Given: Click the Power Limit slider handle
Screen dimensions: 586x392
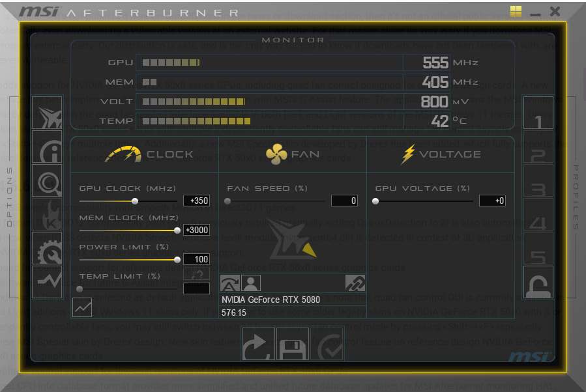Looking at the screenshot, I should point(177,259).
